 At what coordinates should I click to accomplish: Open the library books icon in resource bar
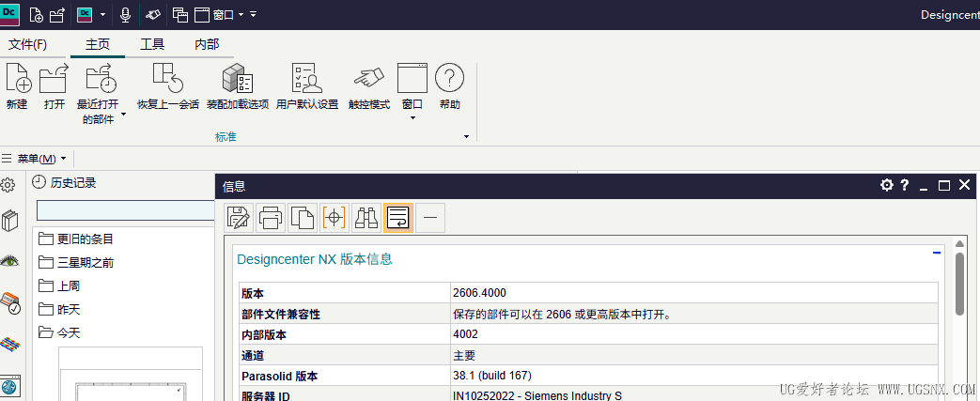pos(9,221)
